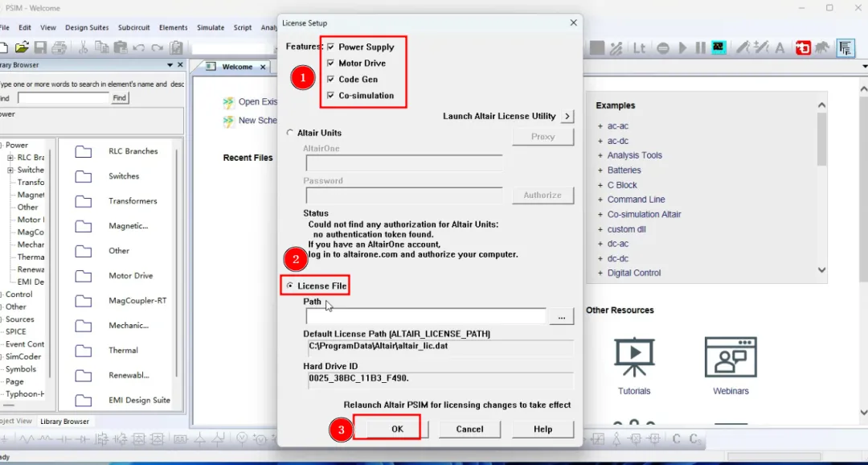Expand the dc-dc examples entry
The image size is (868, 465).
(600, 259)
